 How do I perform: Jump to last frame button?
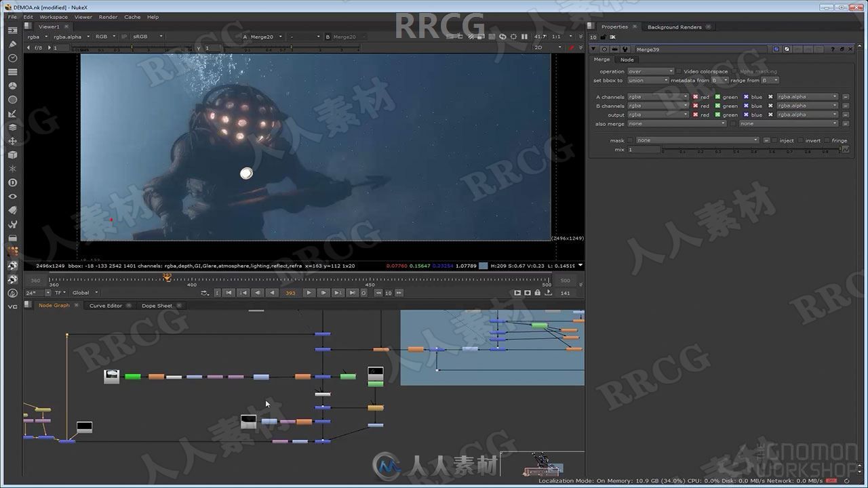tap(352, 293)
